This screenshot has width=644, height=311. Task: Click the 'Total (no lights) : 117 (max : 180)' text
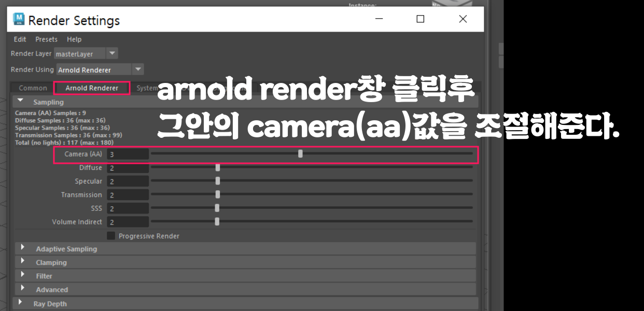pyautogui.click(x=64, y=142)
